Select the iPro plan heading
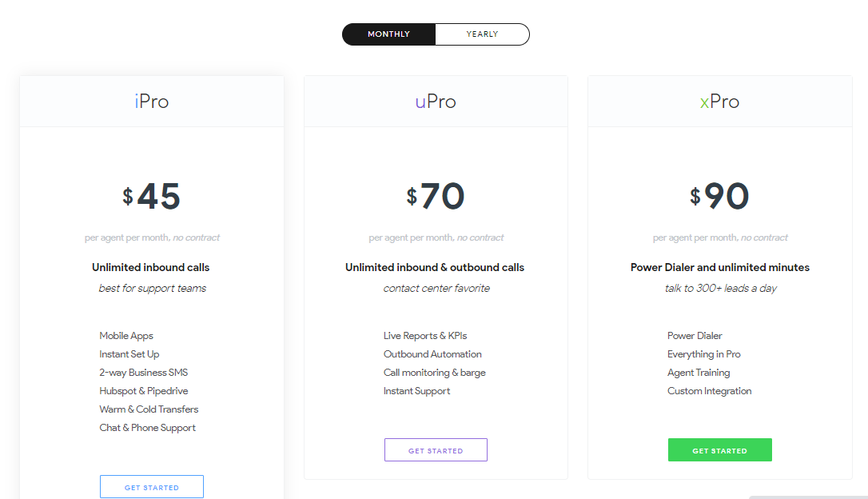 point(152,102)
